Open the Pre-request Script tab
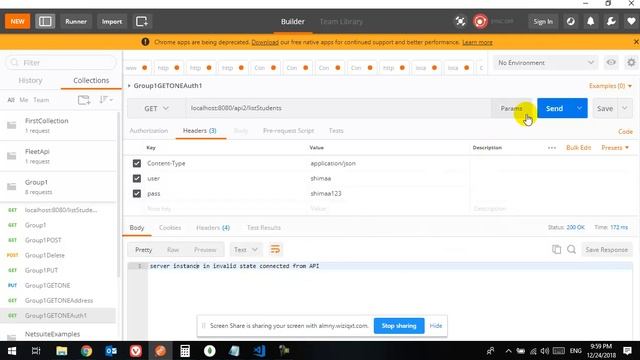640x360 pixels. pyautogui.click(x=289, y=131)
